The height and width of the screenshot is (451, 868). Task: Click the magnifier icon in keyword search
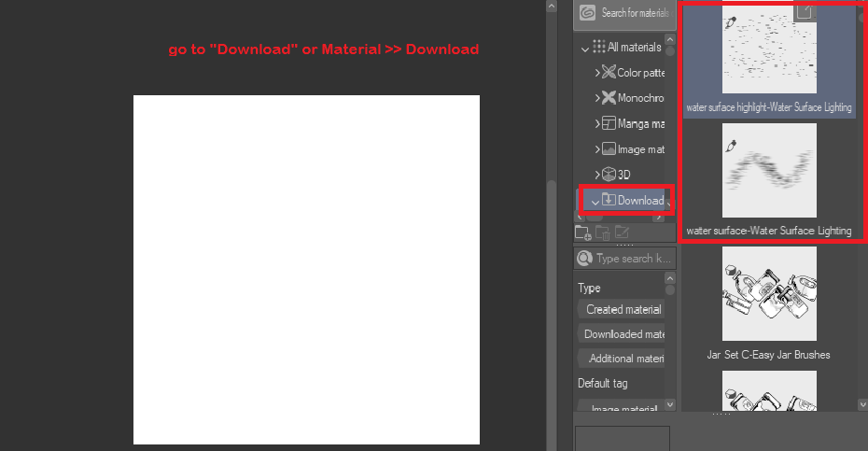(584, 259)
